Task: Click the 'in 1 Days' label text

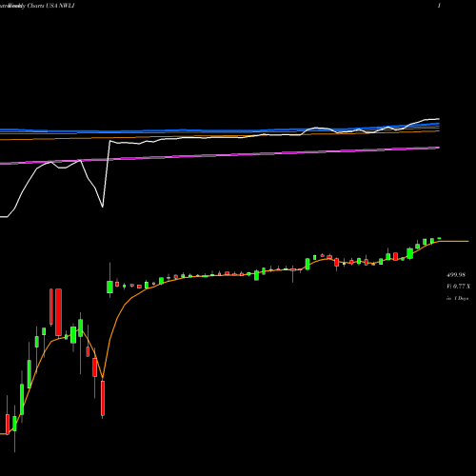Action: (457, 298)
